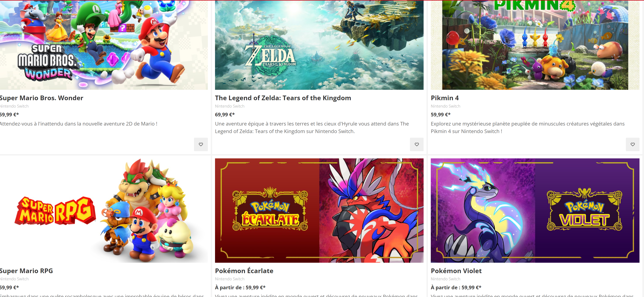The height and width of the screenshot is (297, 644).
Task: Click the Pikmin 4 cover image
Action: coord(535,45)
